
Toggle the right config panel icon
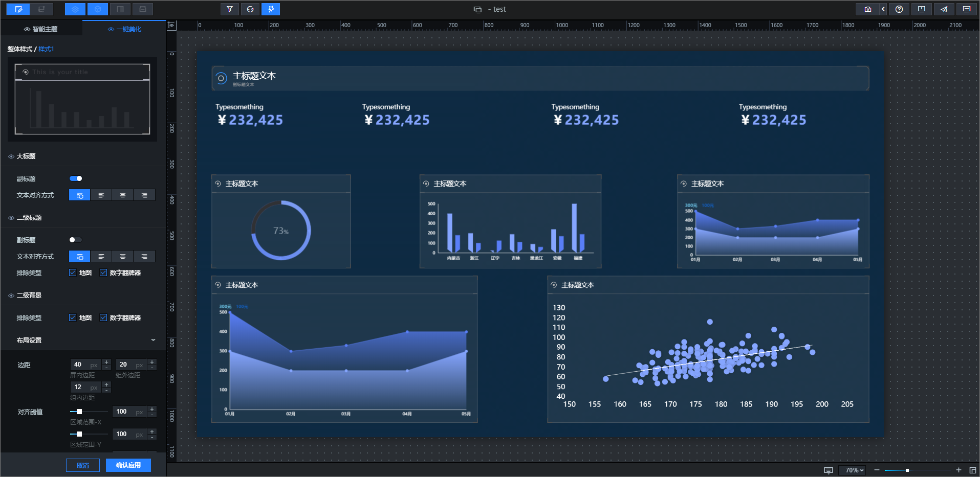120,9
